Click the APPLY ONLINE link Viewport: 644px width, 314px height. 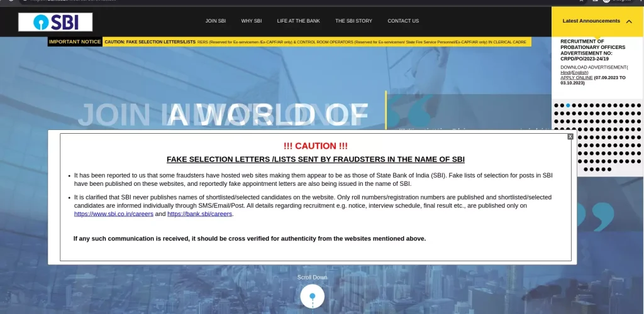point(577,77)
